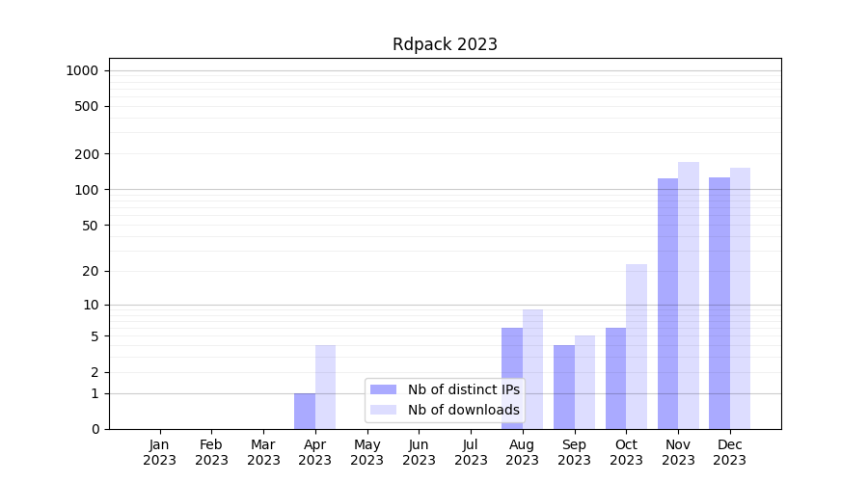
Task: Click the 'Rdpack 2023' chart title
Action: (x=445, y=44)
